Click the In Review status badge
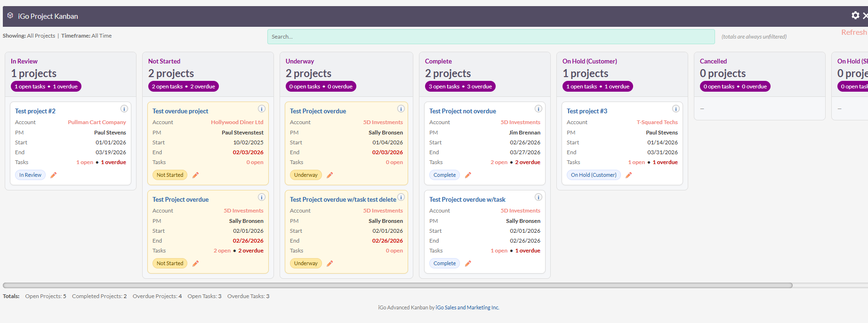 point(30,175)
